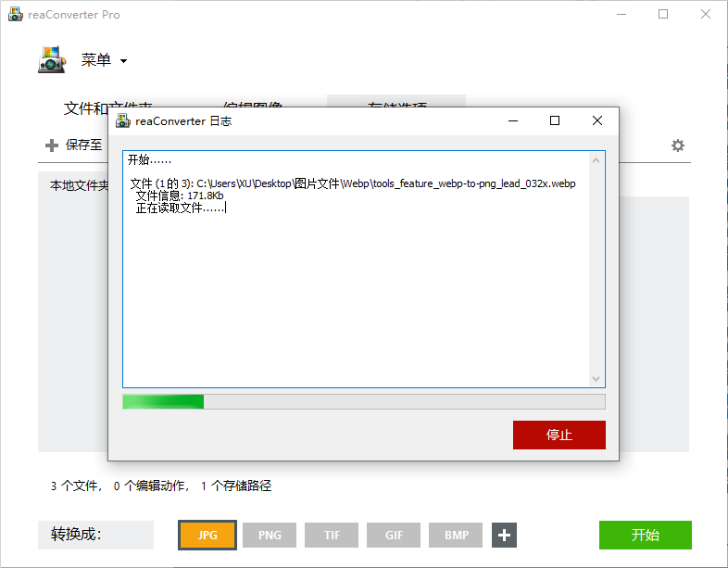Image resolution: width=728 pixels, height=568 pixels.
Task: Click the green 开始 start button
Action: click(x=645, y=535)
